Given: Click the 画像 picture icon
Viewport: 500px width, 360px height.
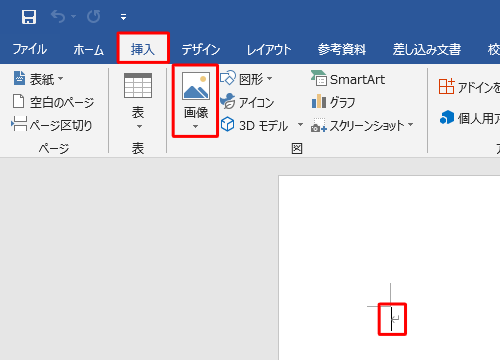Looking at the screenshot, I should tap(196, 86).
